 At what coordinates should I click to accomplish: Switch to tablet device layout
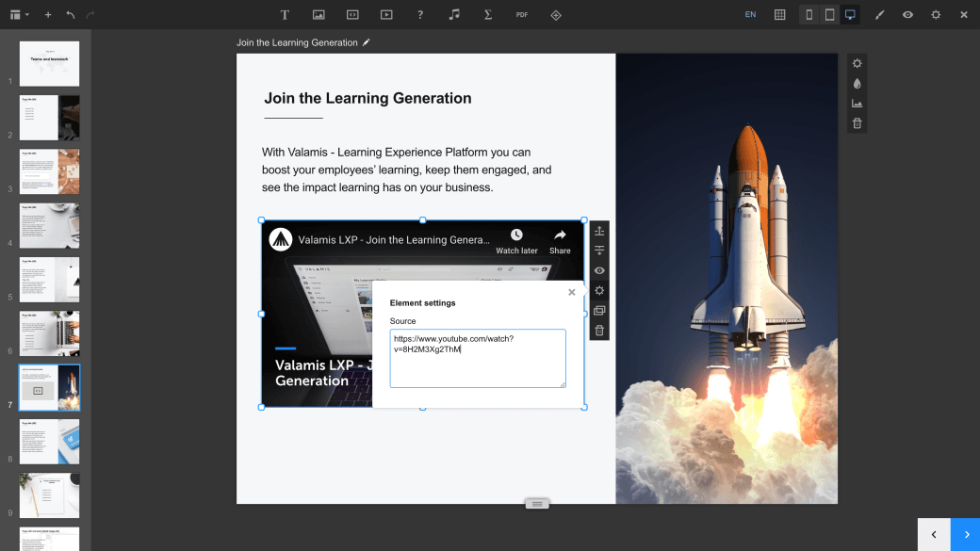tap(829, 15)
